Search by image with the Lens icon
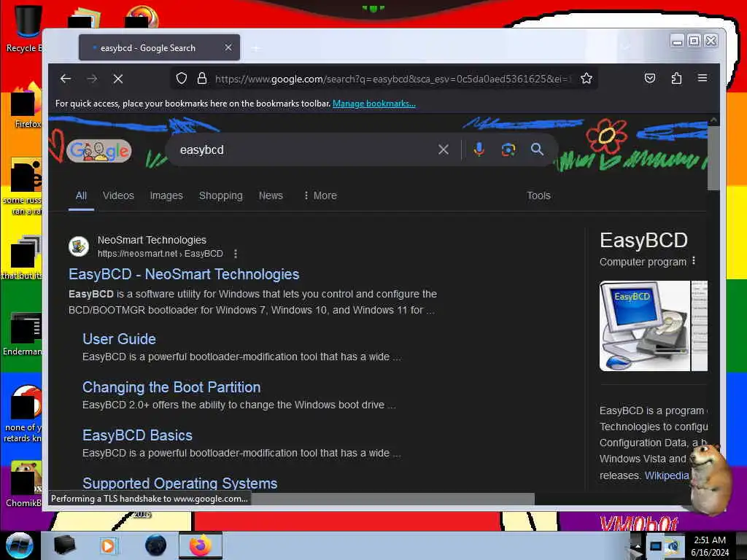The image size is (747, 560). coord(508,149)
